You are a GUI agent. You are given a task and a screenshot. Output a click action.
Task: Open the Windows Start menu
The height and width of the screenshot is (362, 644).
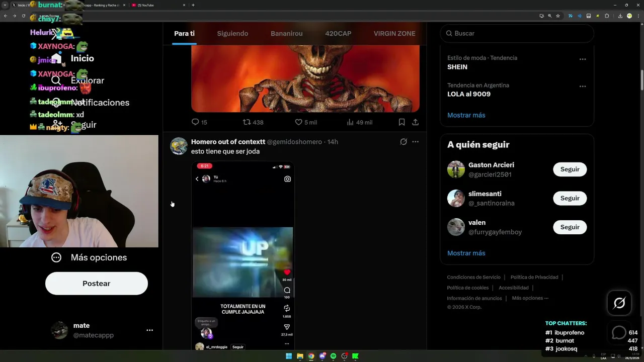[x=289, y=356]
